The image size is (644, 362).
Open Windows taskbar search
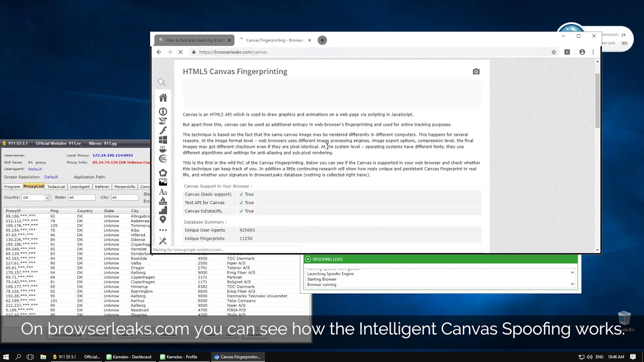click(x=18, y=357)
